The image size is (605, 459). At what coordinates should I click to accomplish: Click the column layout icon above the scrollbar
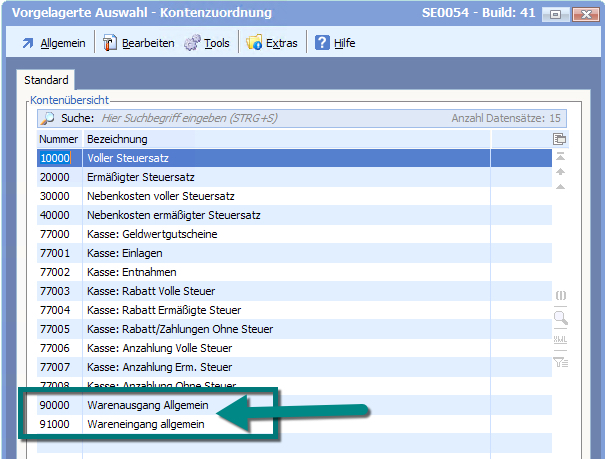click(560, 139)
